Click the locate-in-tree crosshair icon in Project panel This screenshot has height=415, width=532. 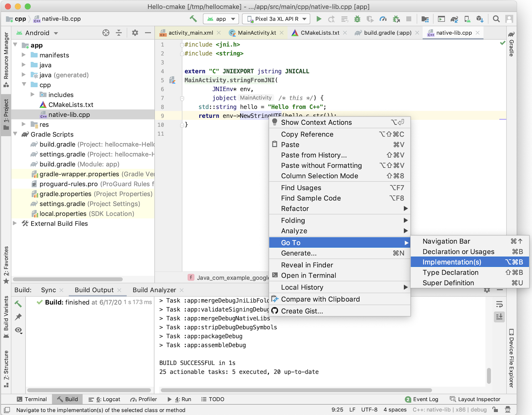tap(106, 33)
